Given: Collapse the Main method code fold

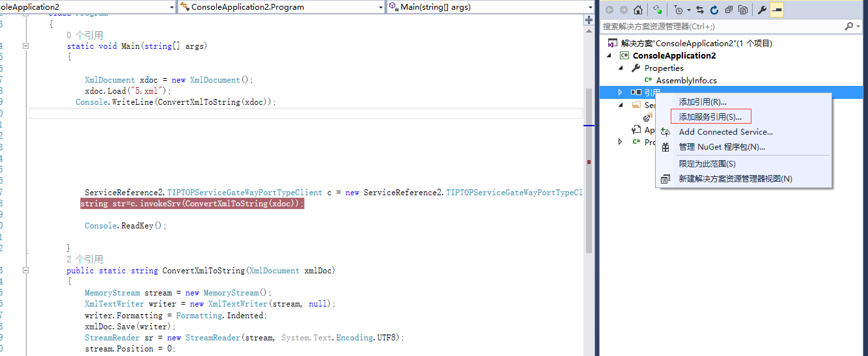Looking at the screenshot, I should click(25, 46).
